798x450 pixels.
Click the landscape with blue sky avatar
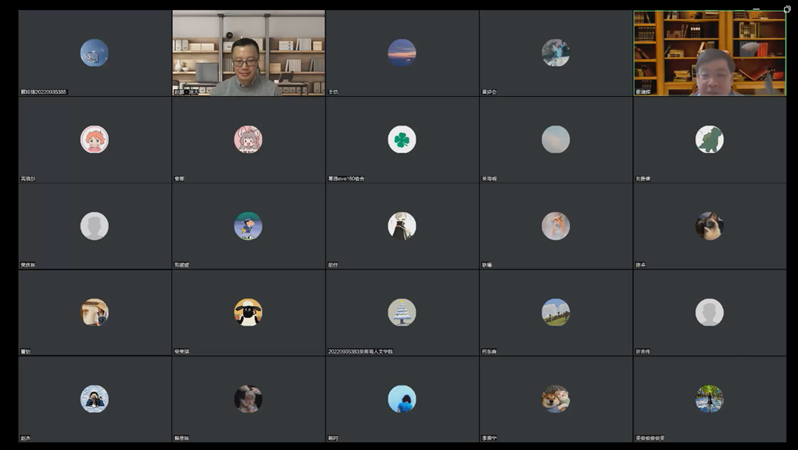tap(556, 313)
